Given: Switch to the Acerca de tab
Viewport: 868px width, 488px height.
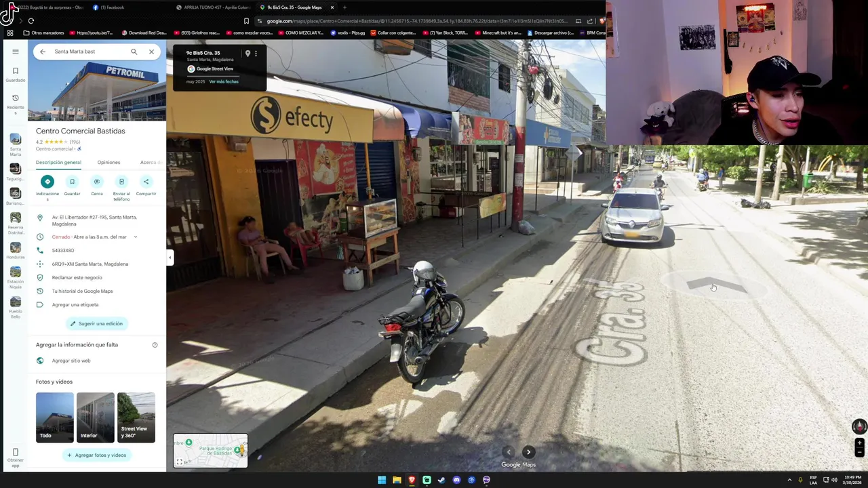Looking at the screenshot, I should point(151,163).
